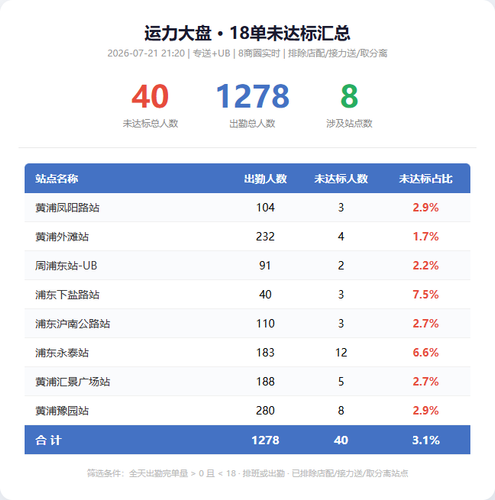This screenshot has height=500, width=495.
Task: Click 未达标人数 cell of 黄浦外滩站
Action: [x=341, y=237]
